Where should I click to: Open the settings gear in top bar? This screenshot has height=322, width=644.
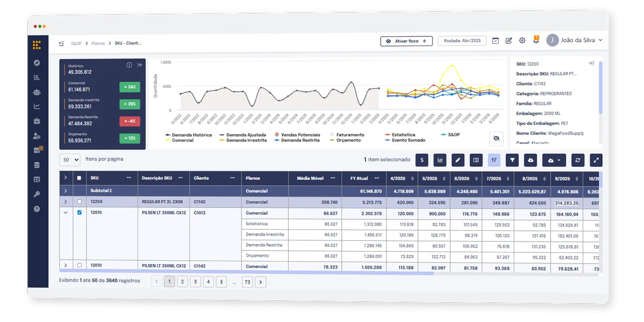click(x=522, y=41)
